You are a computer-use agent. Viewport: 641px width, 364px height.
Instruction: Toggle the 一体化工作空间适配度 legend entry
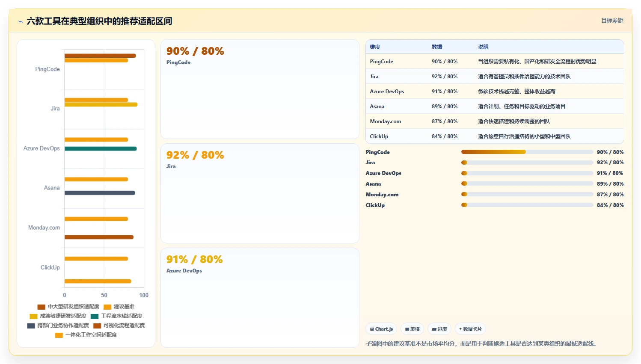click(x=86, y=335)
